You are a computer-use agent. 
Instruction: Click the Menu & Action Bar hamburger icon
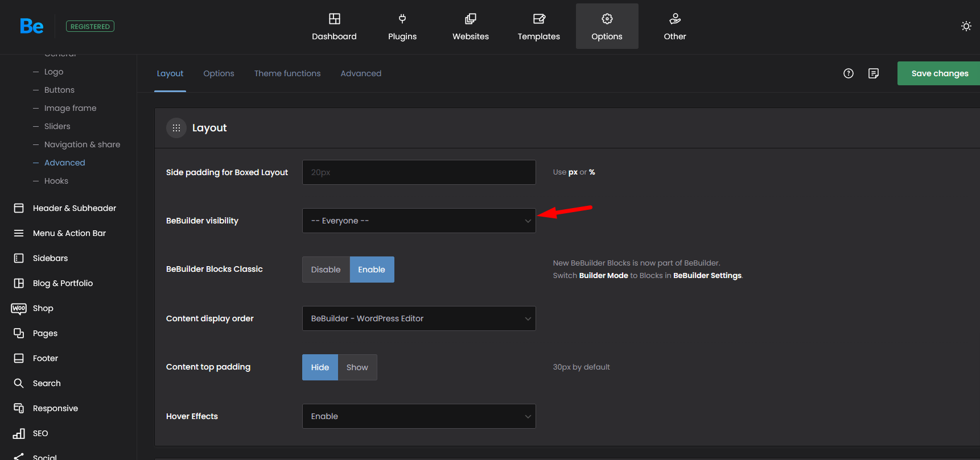click(19, 233)
